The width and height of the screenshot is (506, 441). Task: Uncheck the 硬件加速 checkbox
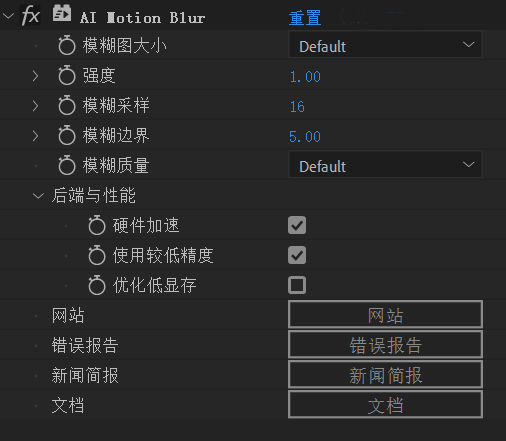tap(297, 225)
